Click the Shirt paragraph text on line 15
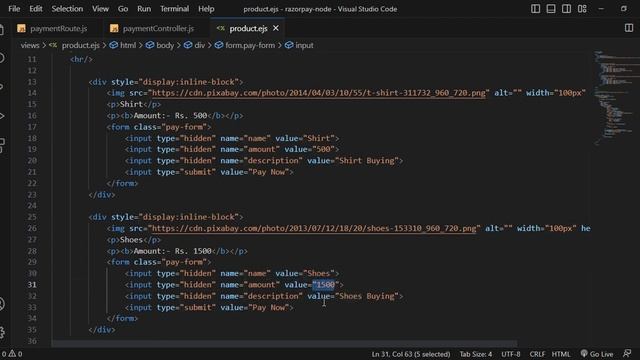This screenshot has height=360, width=640. click(x=131, y=104)
